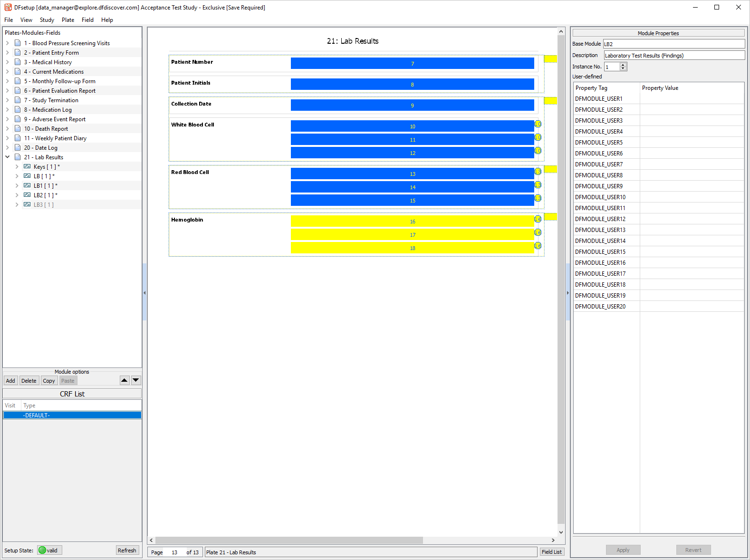Screen dimensions: 750x560
Task: Open the Study menu
Action: tap(47, 20)
